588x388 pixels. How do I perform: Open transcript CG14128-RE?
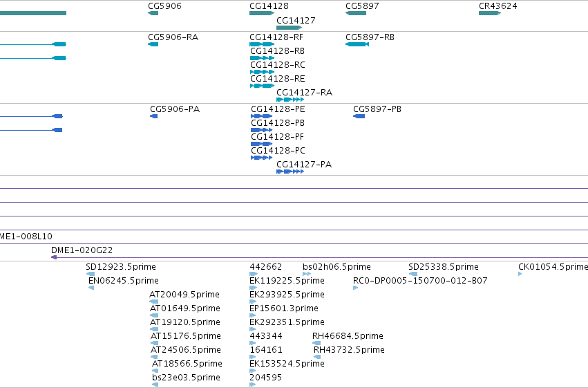tap(278, 79)
